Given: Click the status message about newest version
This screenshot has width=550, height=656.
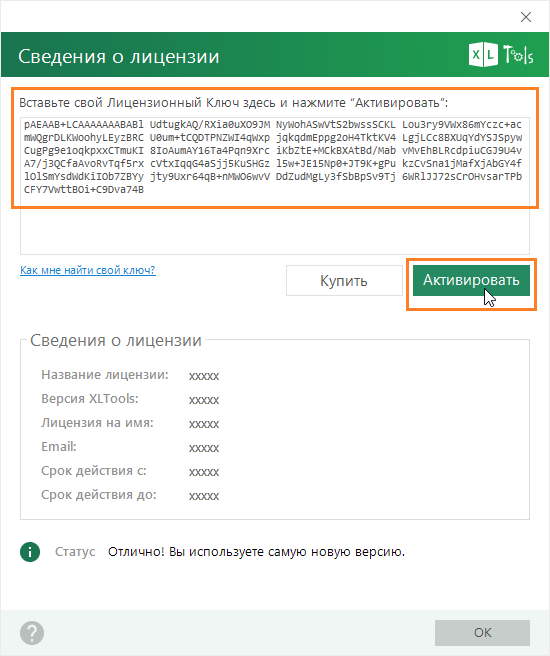Looking at the screenshot, I should tap(256, 552).
